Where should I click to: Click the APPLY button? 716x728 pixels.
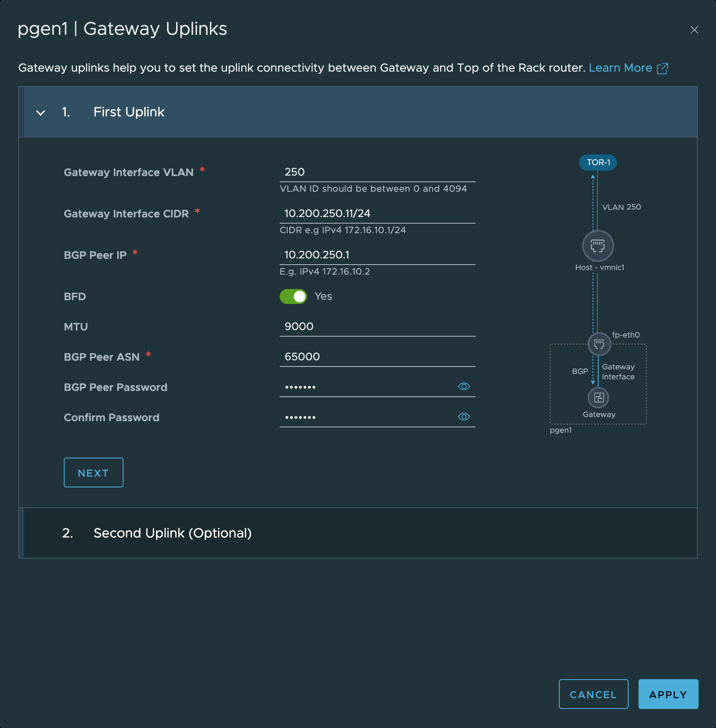[x=668, y=694]
